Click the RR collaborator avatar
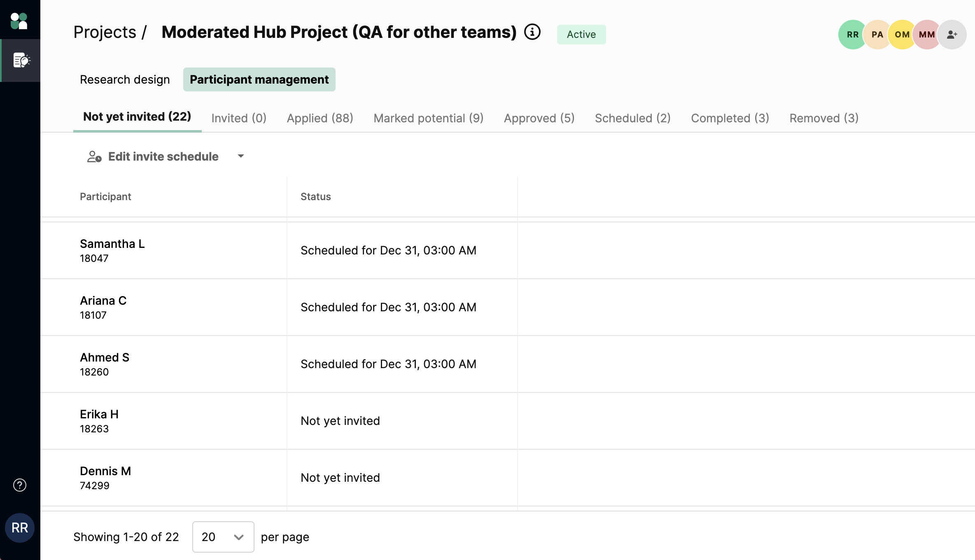 coord(852,35)
